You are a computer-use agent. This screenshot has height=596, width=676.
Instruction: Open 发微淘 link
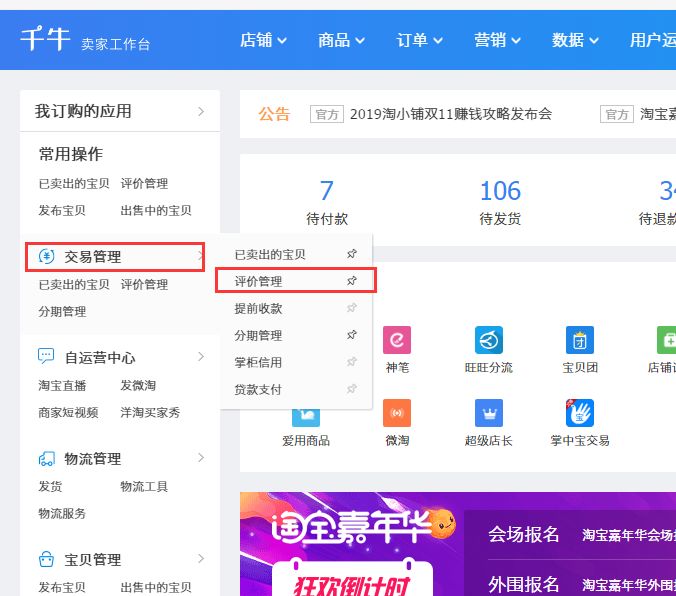tap(138, 385)
